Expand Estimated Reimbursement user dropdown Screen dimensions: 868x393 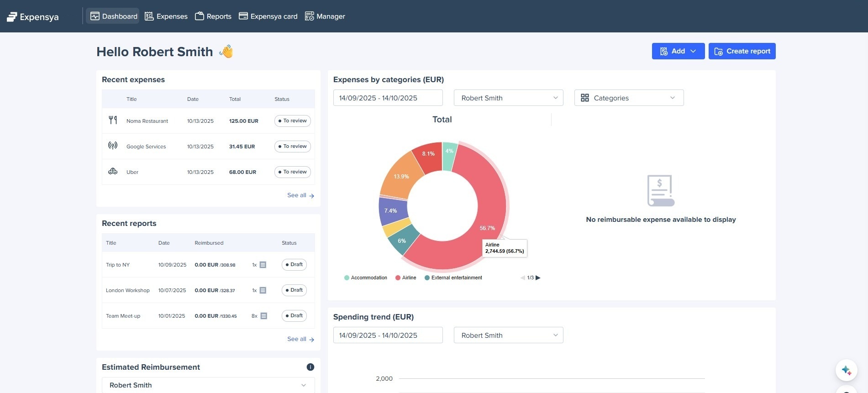[208, 385]
